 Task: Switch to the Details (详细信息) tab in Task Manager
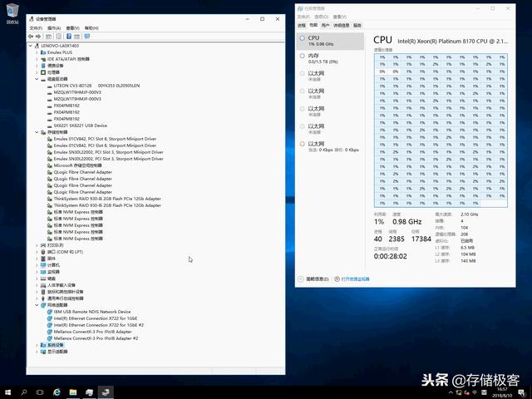coord(342,26)
